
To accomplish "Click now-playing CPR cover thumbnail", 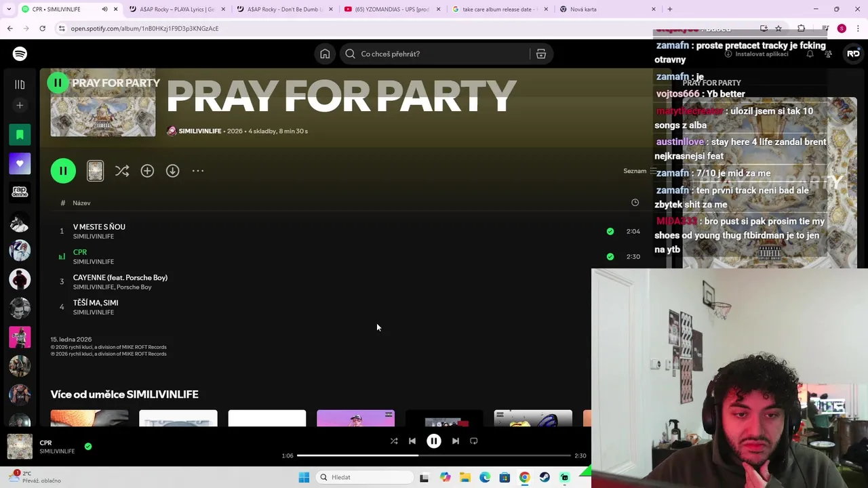I will [20, 447].
